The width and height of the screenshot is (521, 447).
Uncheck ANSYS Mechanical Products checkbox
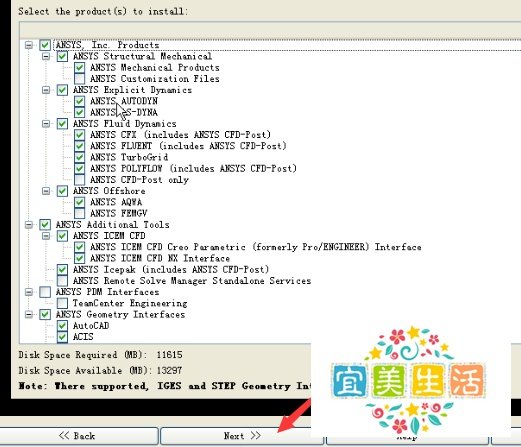(x=79, y=67)
